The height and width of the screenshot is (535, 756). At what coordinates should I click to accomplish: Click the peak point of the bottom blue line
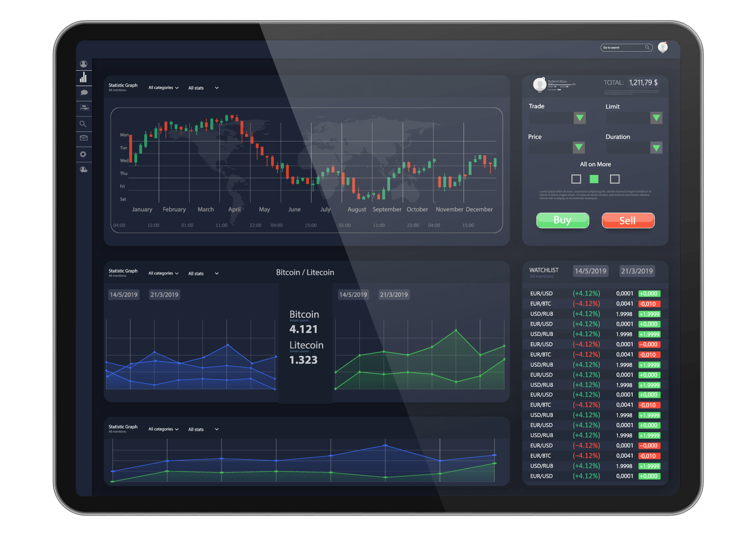coord(385,445)
